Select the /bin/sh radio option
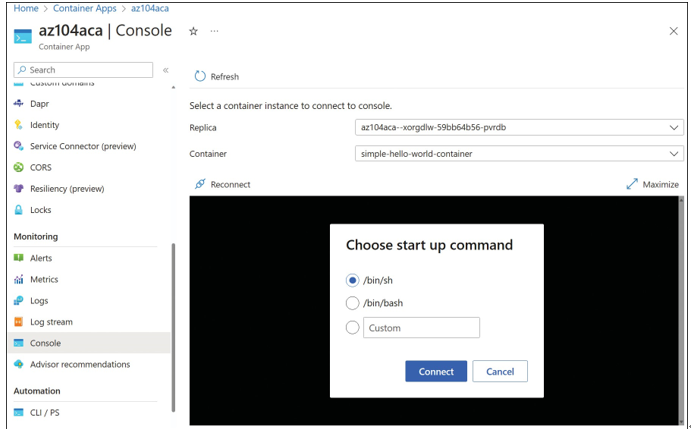The height and width of the screenshot is (431, 691). coord(352,280)
